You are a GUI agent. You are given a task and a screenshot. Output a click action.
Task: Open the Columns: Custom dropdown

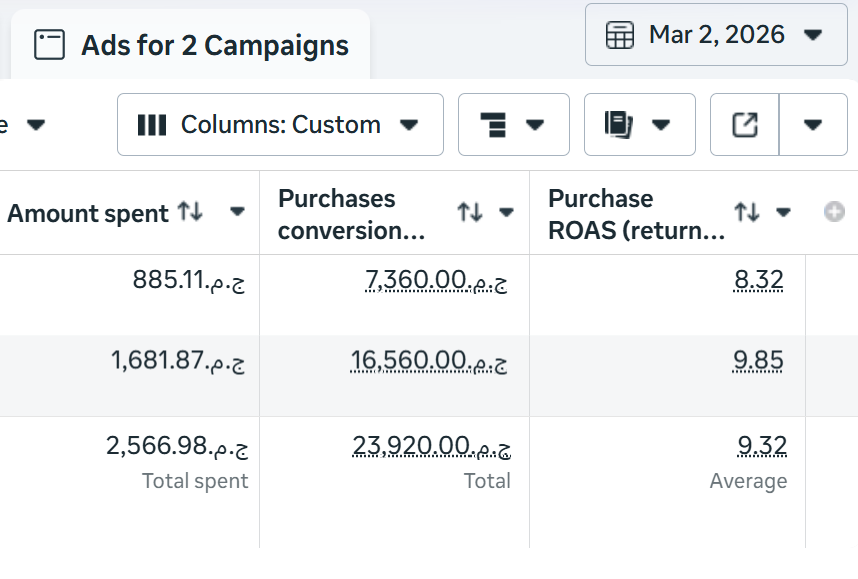(x=280, y=125)
